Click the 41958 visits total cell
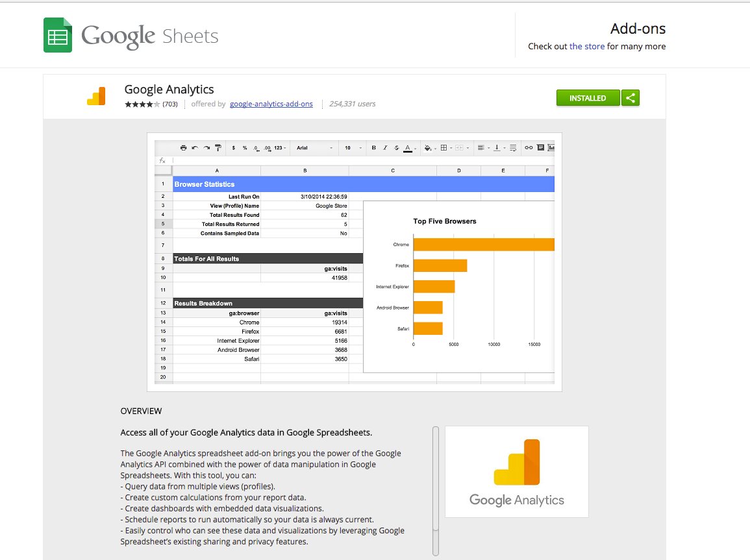 305,278
